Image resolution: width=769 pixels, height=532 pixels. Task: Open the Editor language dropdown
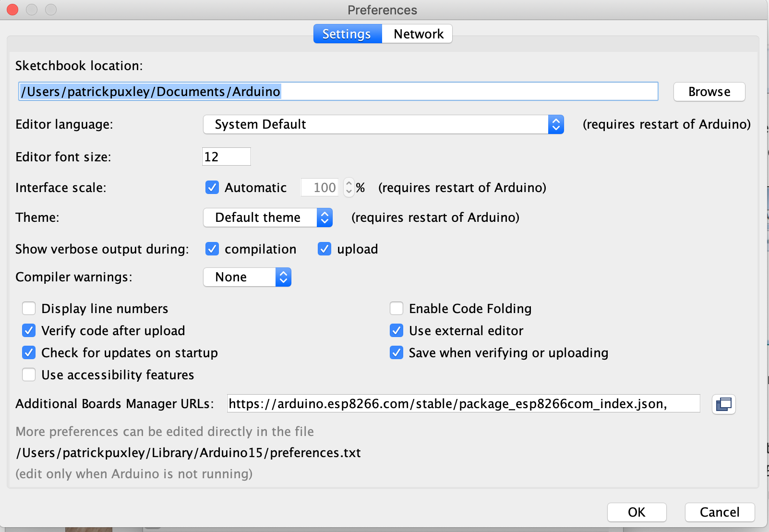pyautogui.click(x=383, y=124)
